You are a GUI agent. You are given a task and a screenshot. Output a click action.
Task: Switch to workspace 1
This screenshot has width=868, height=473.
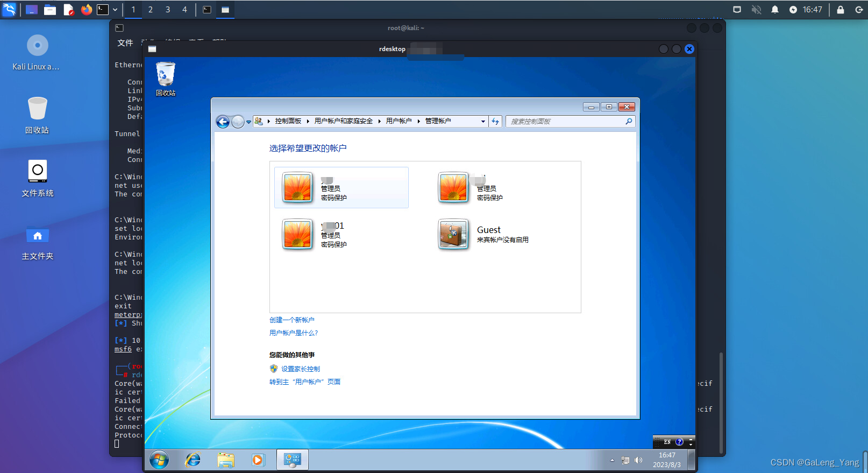pos(133,10)
